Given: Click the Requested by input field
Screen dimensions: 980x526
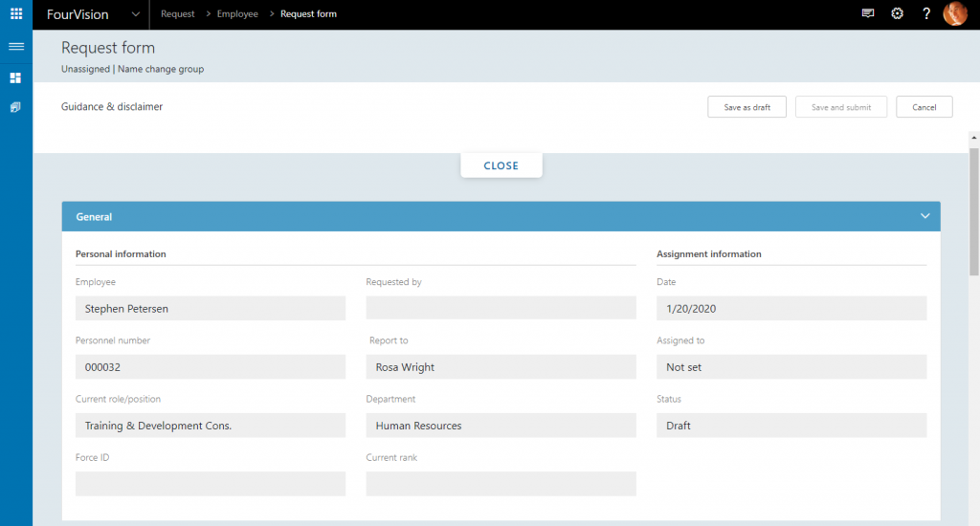Looking at the screenshot, I should point(501,308).
